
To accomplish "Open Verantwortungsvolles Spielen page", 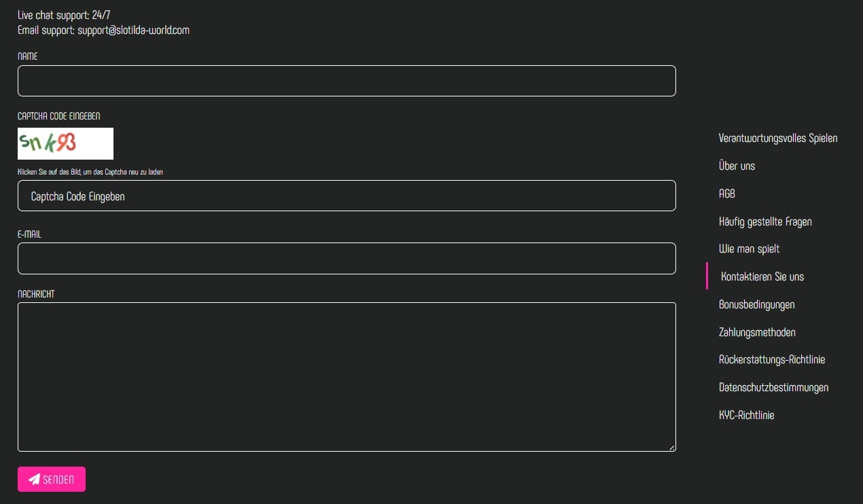I will click(777, 139).
